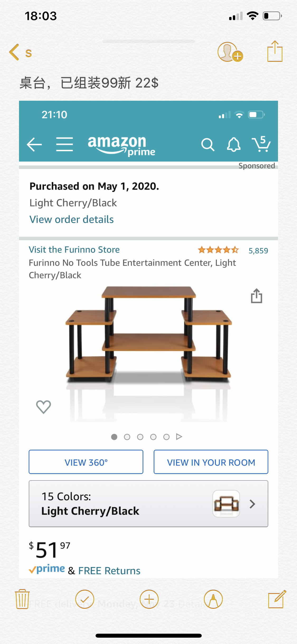The height and width of the screenshot is (644, 297).
Task: Delete note with trash icon
Action: 22,599
